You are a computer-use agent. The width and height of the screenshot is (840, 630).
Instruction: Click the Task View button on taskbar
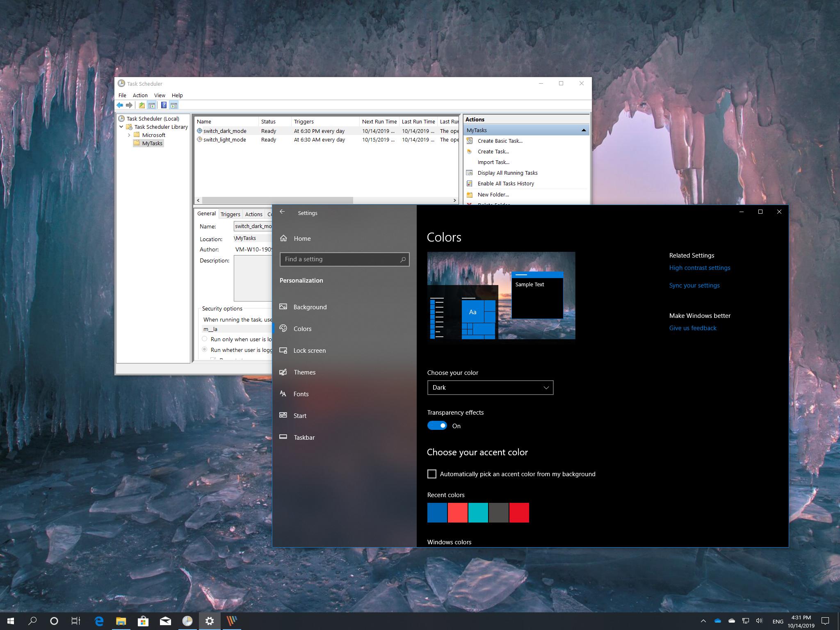click(x=76, y=621)
